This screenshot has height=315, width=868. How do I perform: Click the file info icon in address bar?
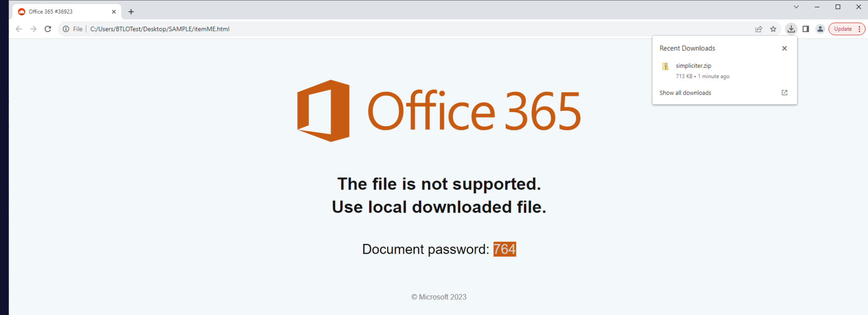[x=66, y=29]
